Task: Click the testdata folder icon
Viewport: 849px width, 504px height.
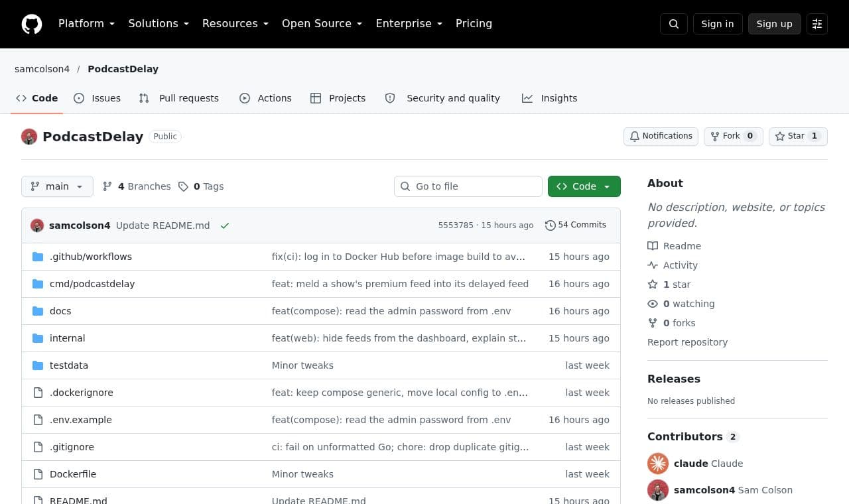Action: (38, 365)
